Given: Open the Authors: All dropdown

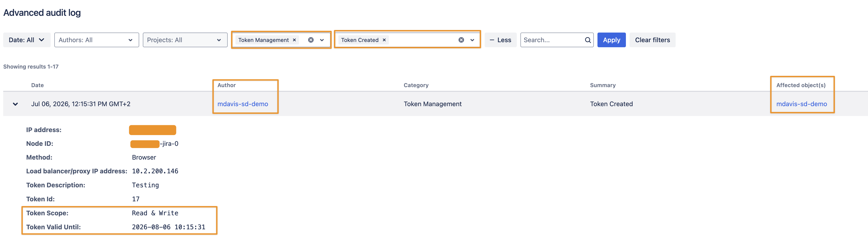Looking at the screenshot, I should click(x=96, y=40).
